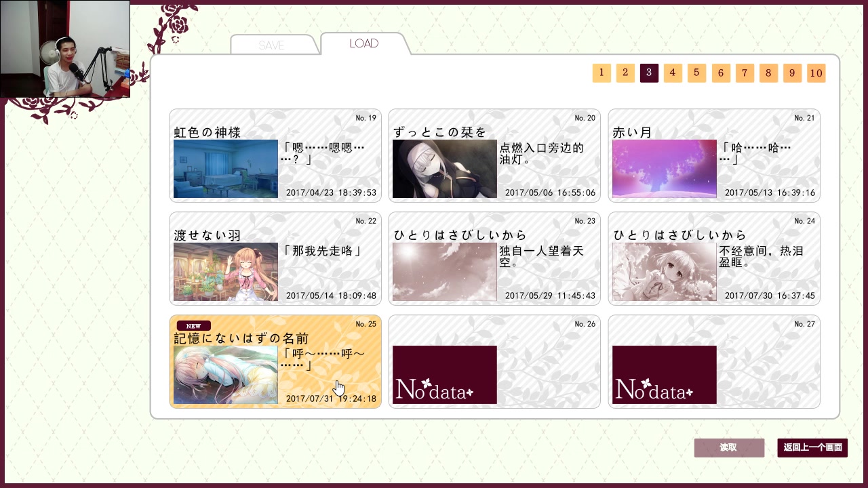The image size is (868, 488).
Task: Click the streamer webcam overlay
Action: [65, 49]
